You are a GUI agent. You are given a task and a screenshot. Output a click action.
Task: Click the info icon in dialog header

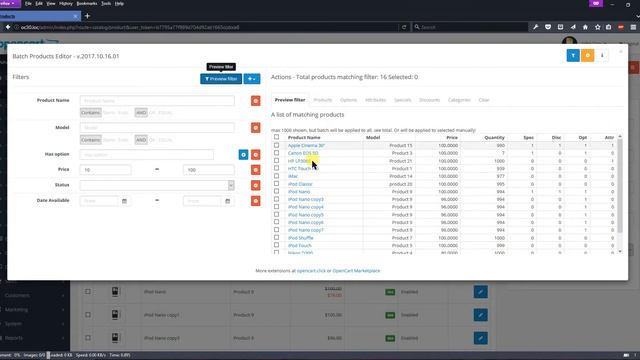[602, 56]
